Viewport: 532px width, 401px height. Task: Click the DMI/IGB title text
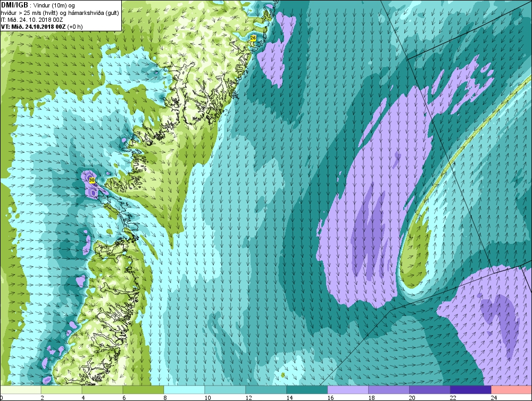[14, 5]
